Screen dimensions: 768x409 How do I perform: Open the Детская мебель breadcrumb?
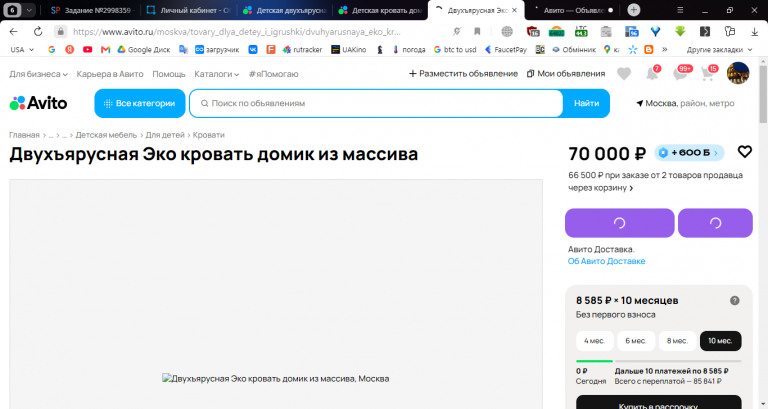point(106,135)
